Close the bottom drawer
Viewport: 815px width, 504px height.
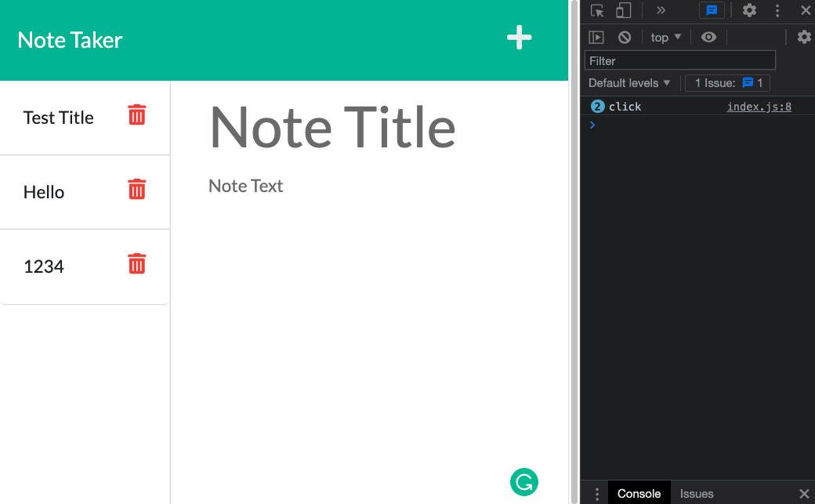pyautogui.click(x=804, y=494)
